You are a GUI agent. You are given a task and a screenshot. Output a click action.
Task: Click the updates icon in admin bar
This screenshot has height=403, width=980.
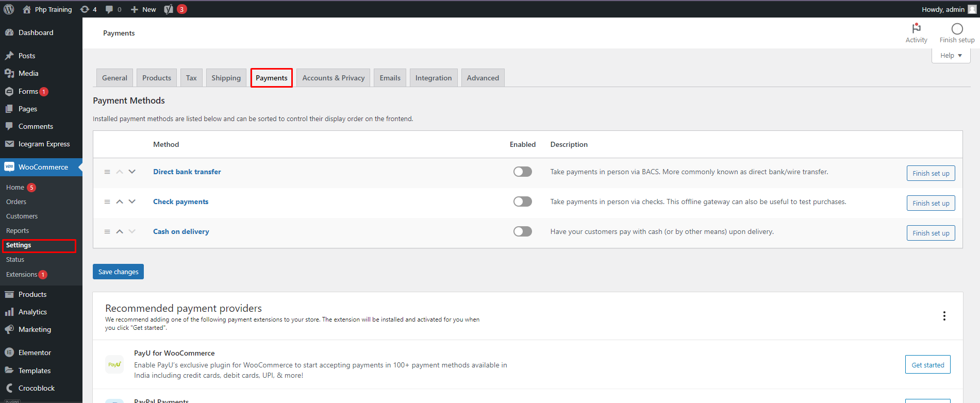point(85,9)
